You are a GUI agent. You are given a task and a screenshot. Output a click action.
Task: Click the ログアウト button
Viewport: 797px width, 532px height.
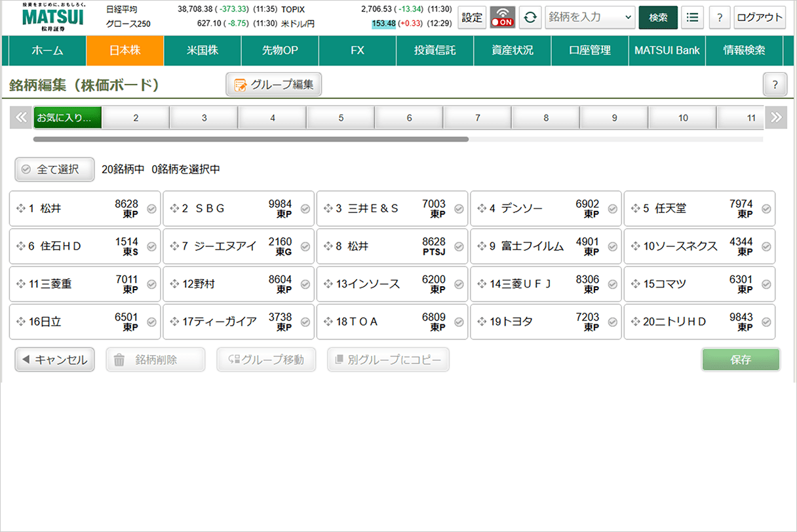(x=760, y=18)
